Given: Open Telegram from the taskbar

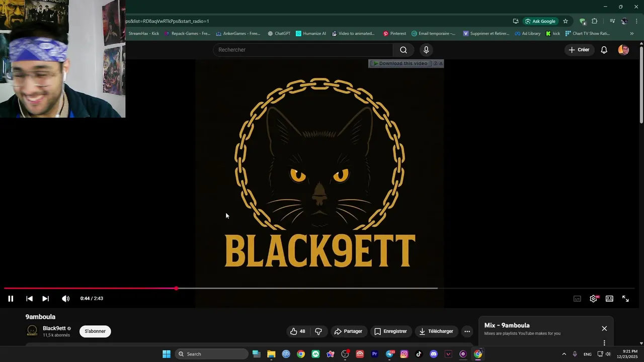Looking at the screenshot, I should (x=389, y=354).
